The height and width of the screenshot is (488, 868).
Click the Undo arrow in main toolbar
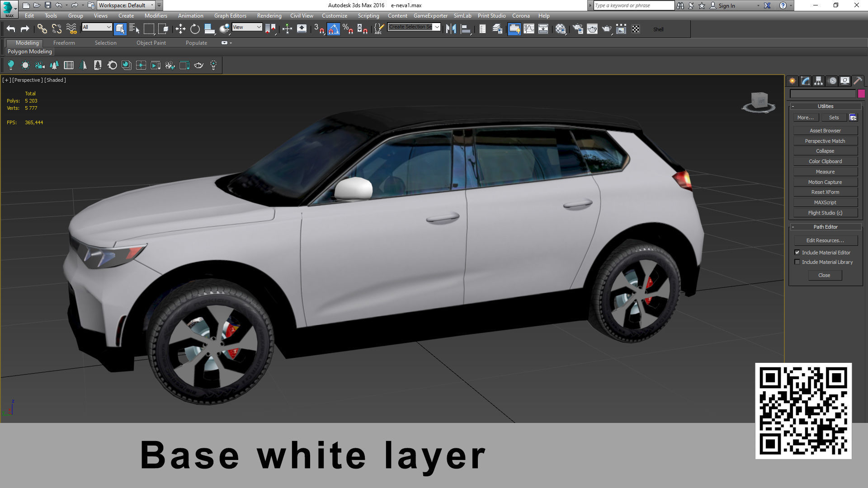[x=11, y=29]
